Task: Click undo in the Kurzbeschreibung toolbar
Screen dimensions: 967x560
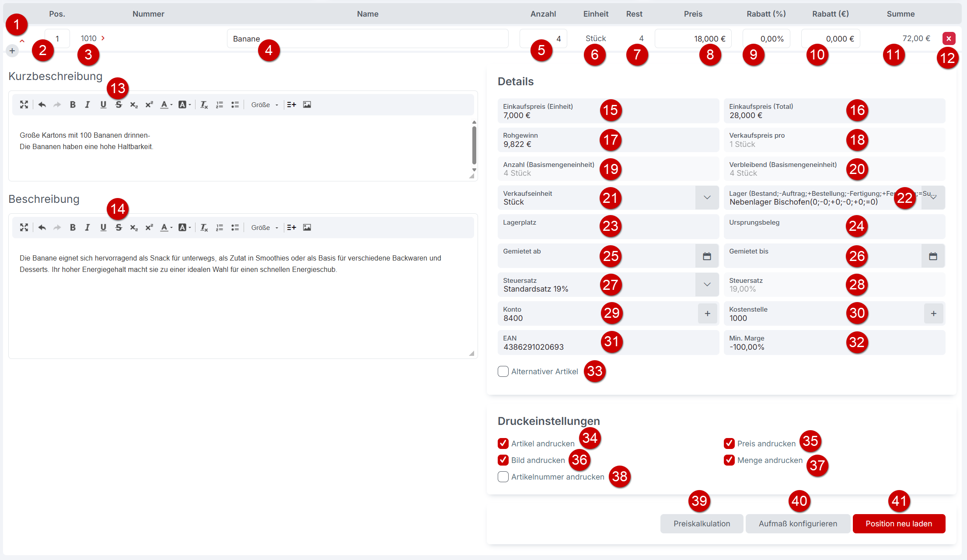Action: 42,104
